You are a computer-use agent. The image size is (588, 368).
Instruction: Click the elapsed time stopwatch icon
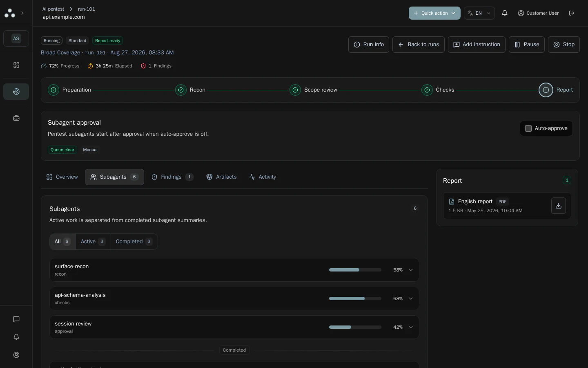(91, 66)
